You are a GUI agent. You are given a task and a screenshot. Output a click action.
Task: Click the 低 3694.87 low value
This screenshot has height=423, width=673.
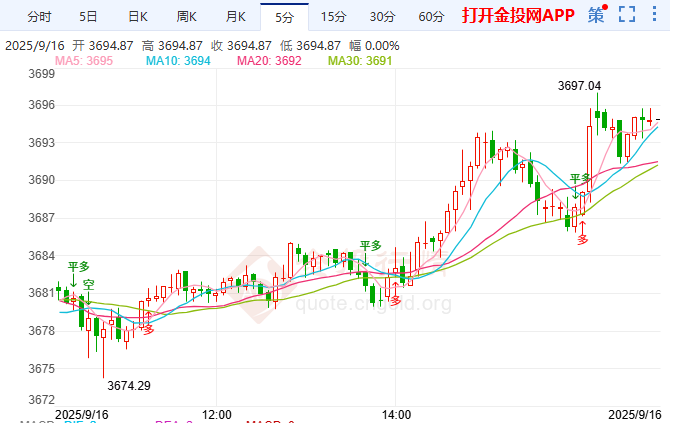tap(310, 45)
